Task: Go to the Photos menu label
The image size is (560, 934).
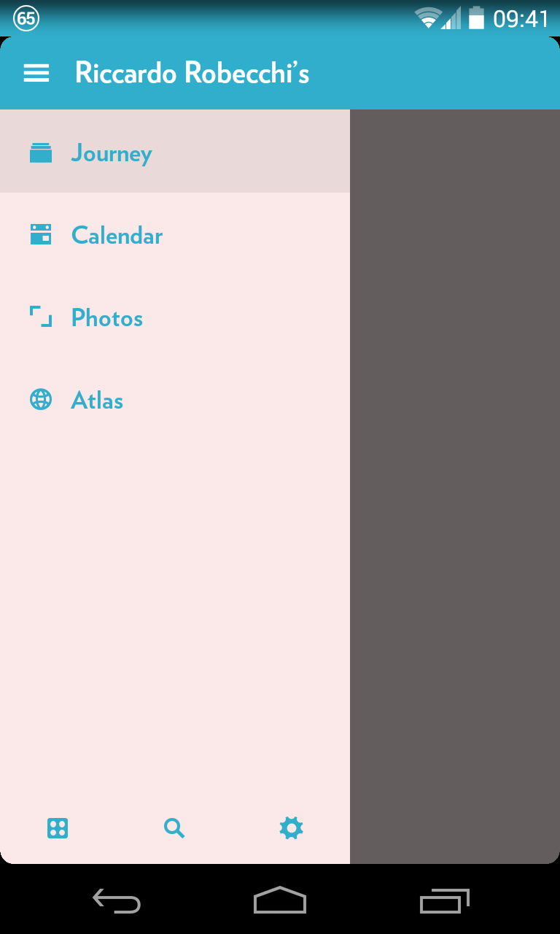Action: (x=107, y=317)
